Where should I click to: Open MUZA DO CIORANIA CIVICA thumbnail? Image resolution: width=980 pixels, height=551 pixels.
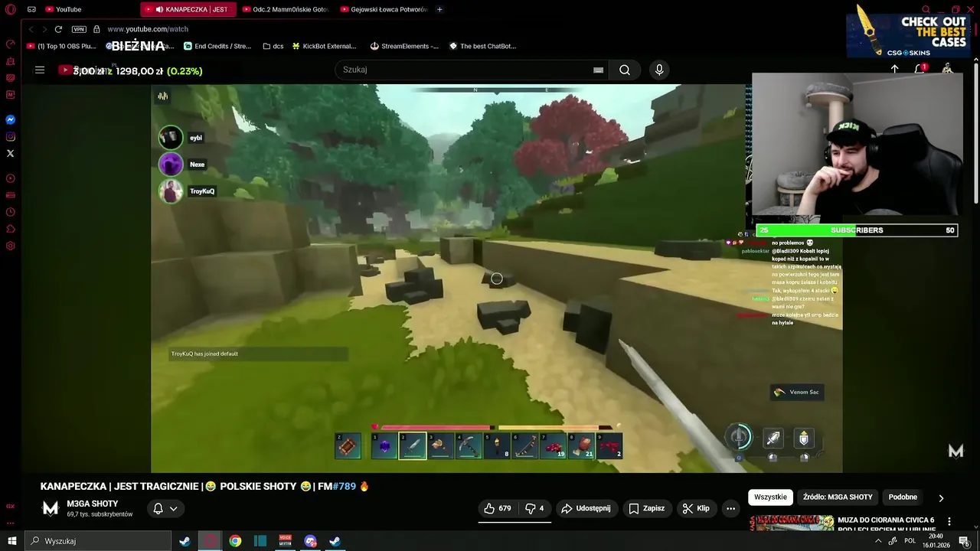(792, 523)
